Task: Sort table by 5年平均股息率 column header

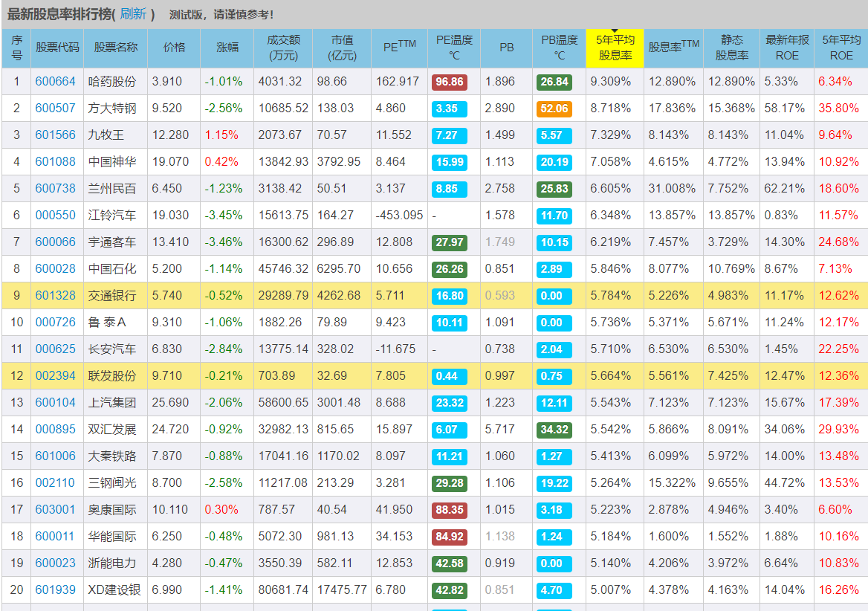Action: click(615, 49)
